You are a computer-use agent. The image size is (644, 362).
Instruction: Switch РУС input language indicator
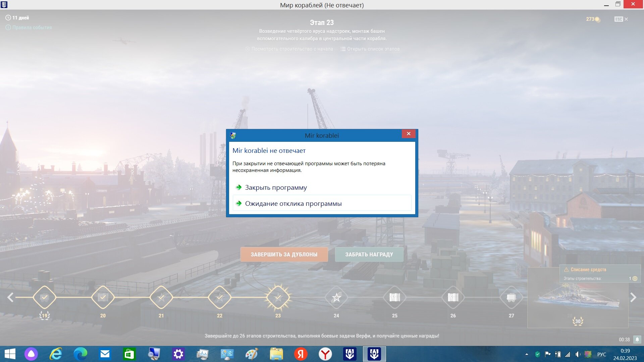[x=602, y=354]
